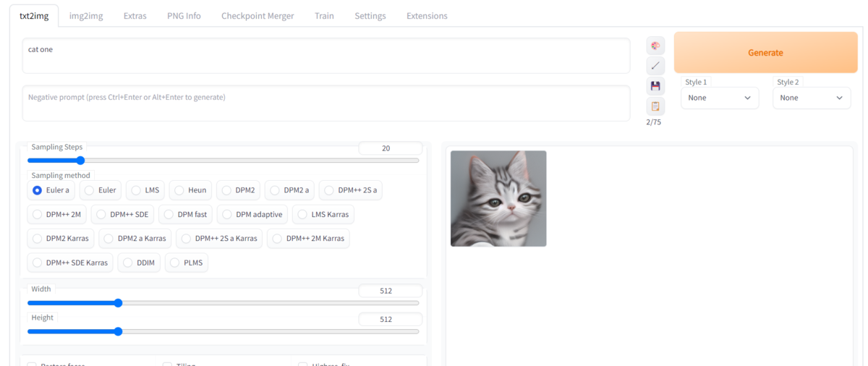Click the clipboard apply styles icon
868x366 pixels.
(x=655, y=106)
